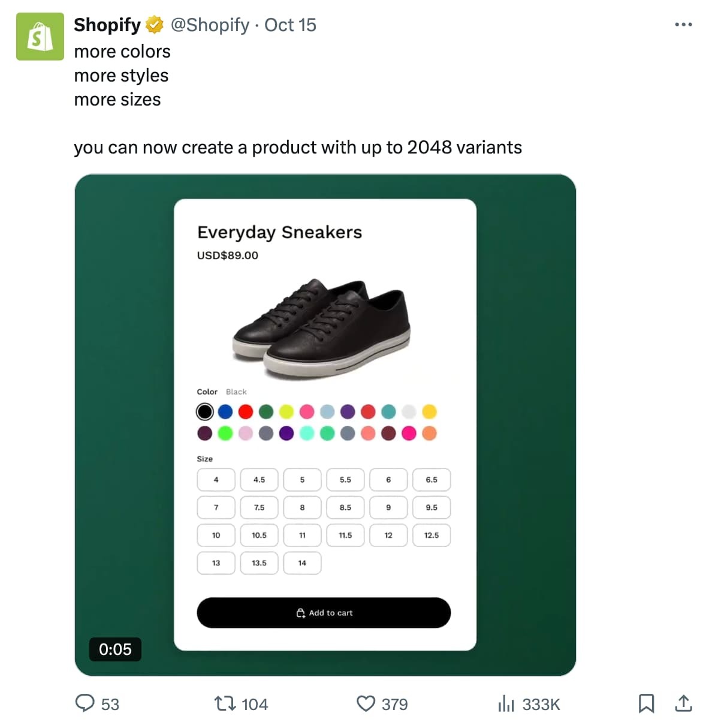Select shoe size 9.5

pyautogui.click(x=432, y=507)
